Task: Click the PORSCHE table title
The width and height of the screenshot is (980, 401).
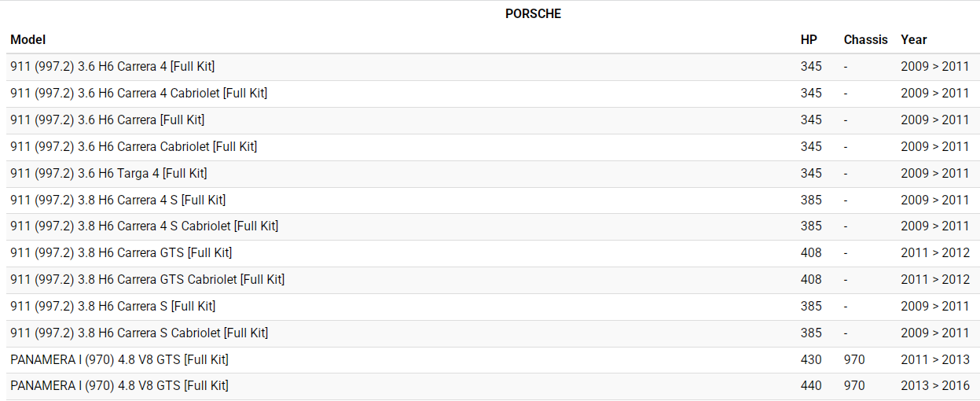Action: (x=533, y=13)
